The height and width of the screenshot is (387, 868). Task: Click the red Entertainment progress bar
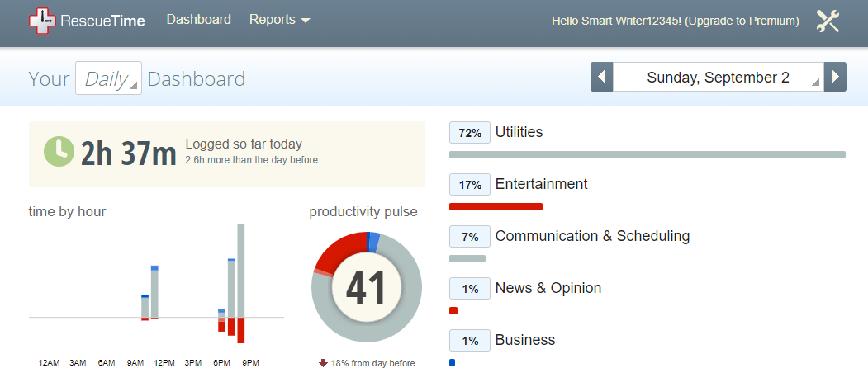pos(496,207)
